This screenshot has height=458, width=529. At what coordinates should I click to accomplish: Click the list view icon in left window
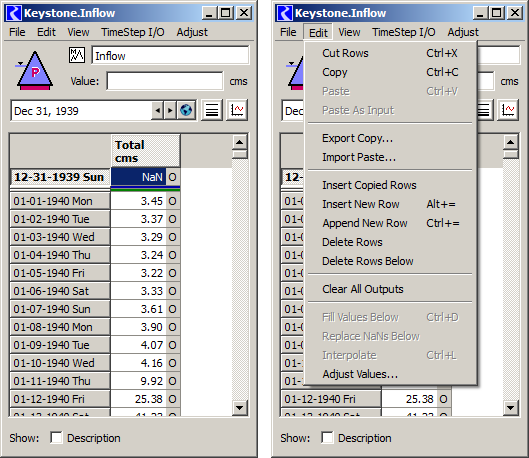212,110
